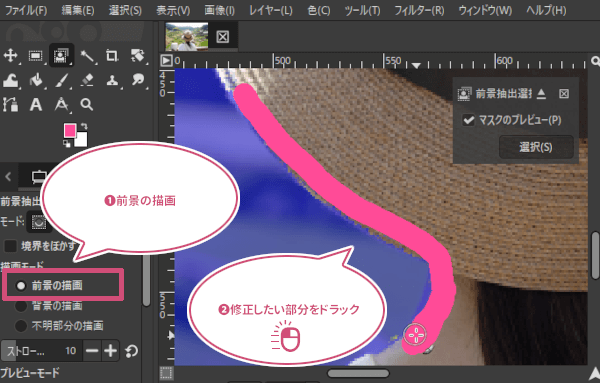
Task: Select the Text tool
Action: click(x=36, y=104)
